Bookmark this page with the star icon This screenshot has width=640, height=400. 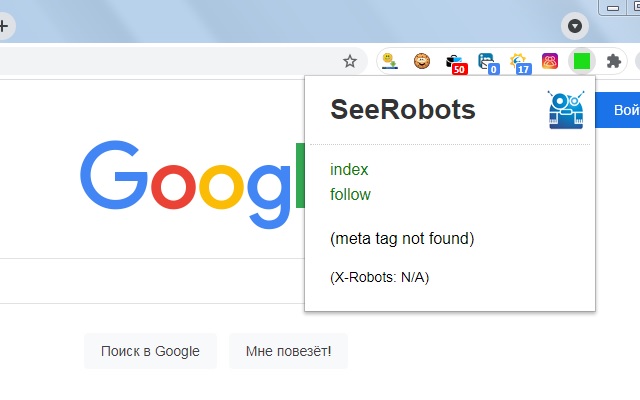(350, 61)
